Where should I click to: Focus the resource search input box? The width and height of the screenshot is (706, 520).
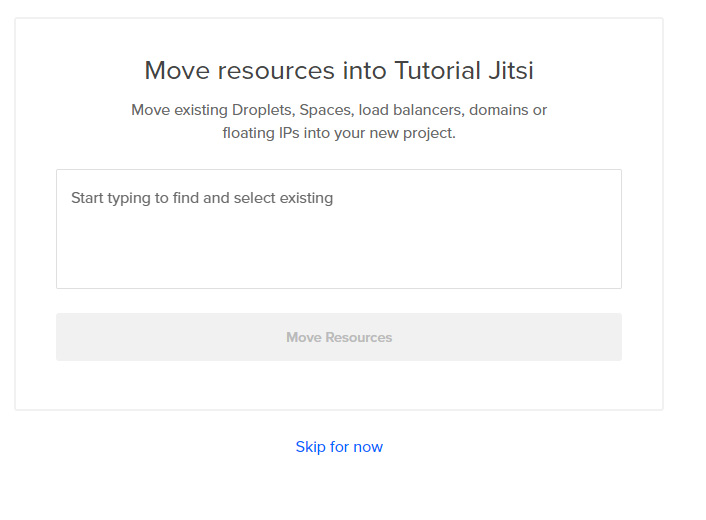tap(339, 229)
